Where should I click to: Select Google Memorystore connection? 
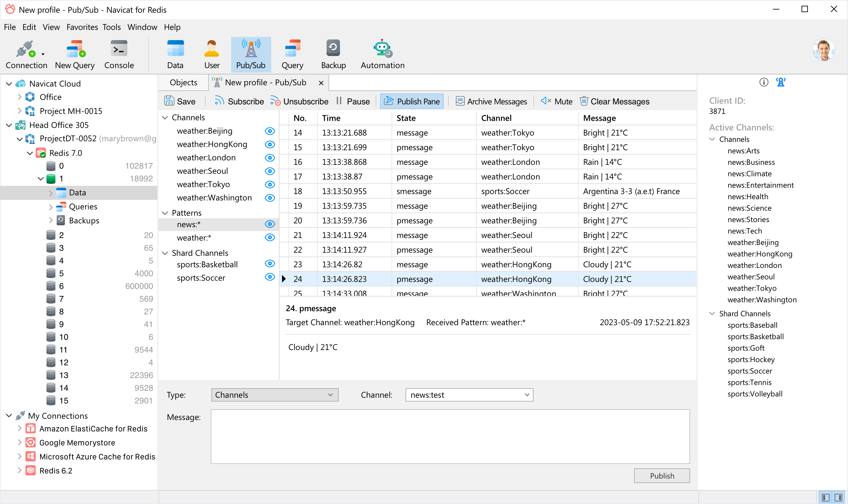(77, 443)
